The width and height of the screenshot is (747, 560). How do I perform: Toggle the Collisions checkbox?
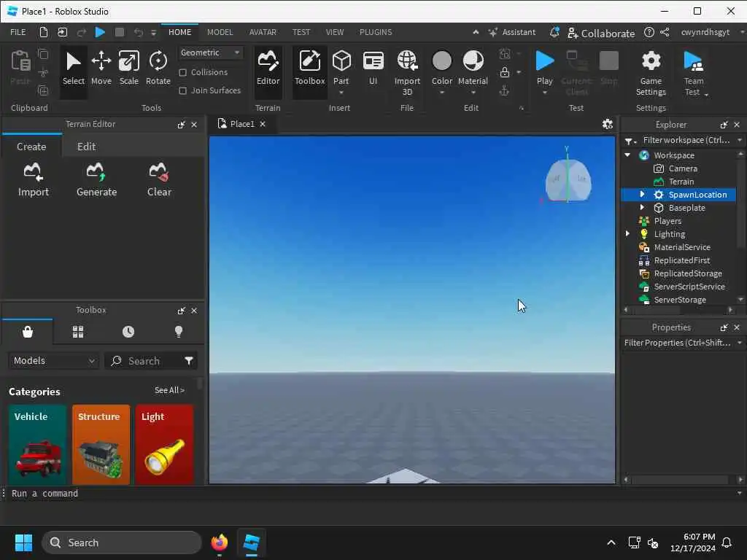tap(182, 72)
